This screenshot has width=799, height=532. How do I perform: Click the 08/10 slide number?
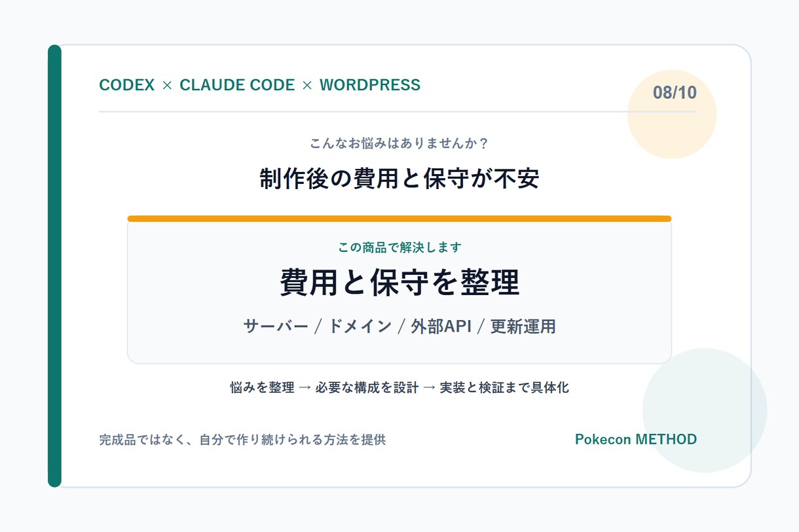click(675, 93)
